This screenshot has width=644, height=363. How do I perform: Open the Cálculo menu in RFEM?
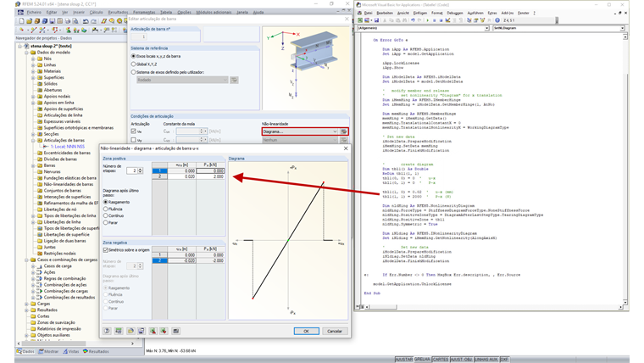96,13
